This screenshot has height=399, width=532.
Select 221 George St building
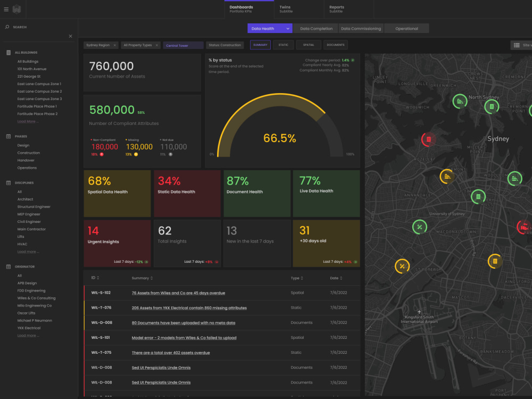click(29, 76)
